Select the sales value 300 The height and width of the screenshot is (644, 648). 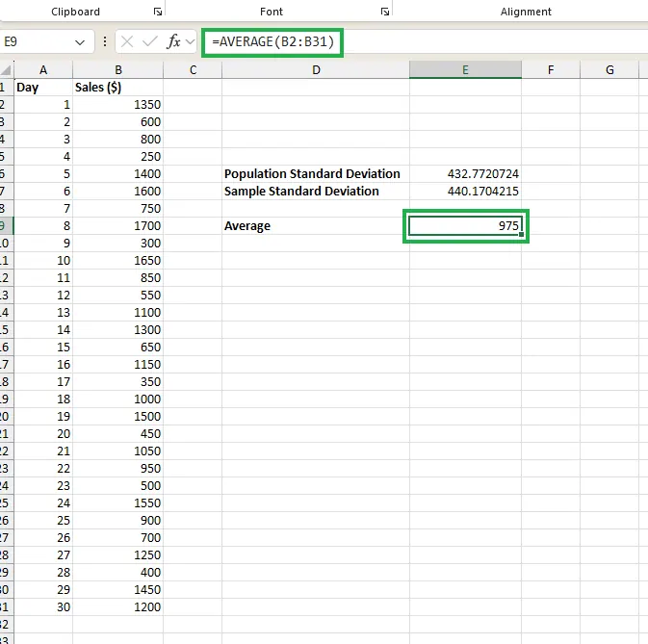118,244
